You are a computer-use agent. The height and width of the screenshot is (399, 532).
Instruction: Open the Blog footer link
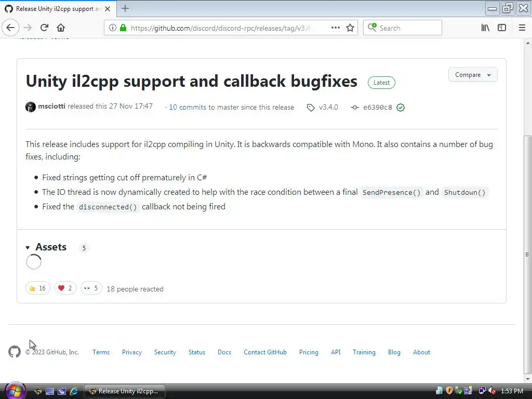394,352
